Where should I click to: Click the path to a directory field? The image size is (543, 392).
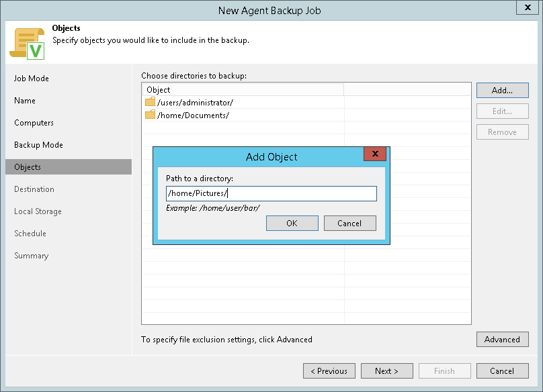pos(271,194)
